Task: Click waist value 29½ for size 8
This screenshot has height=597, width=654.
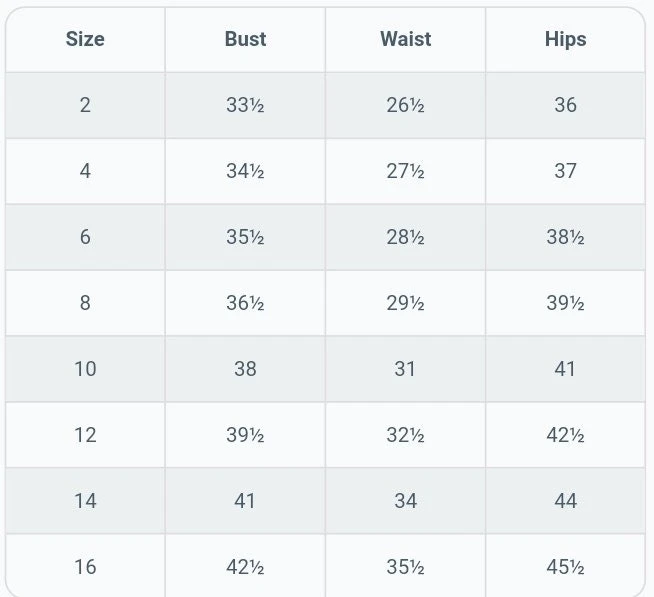Action: tap(405, 303)
